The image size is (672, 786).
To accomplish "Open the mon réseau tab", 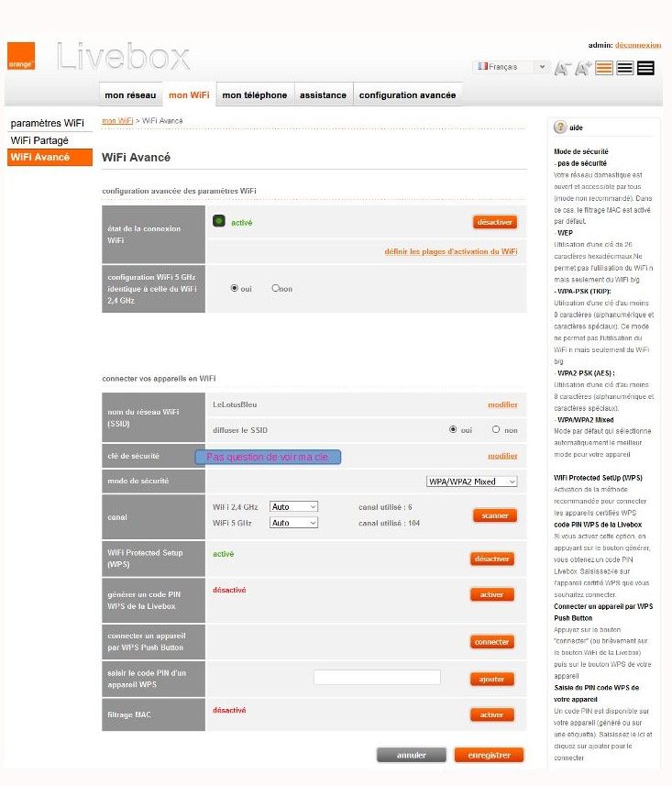I will (x=130, y=94).
